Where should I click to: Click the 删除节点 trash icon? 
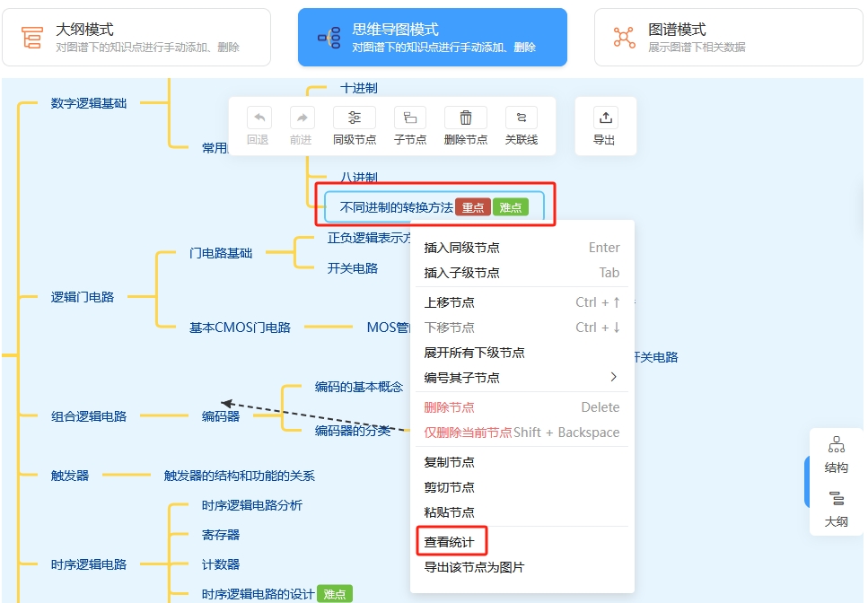(x=465, y=118)
